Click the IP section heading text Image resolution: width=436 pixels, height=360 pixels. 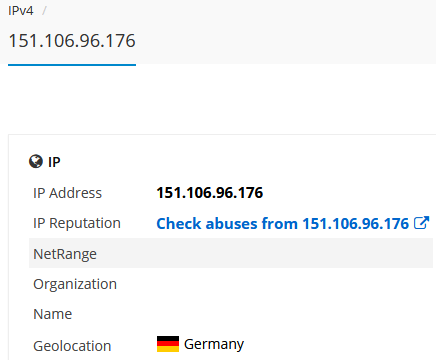(54, 162)
